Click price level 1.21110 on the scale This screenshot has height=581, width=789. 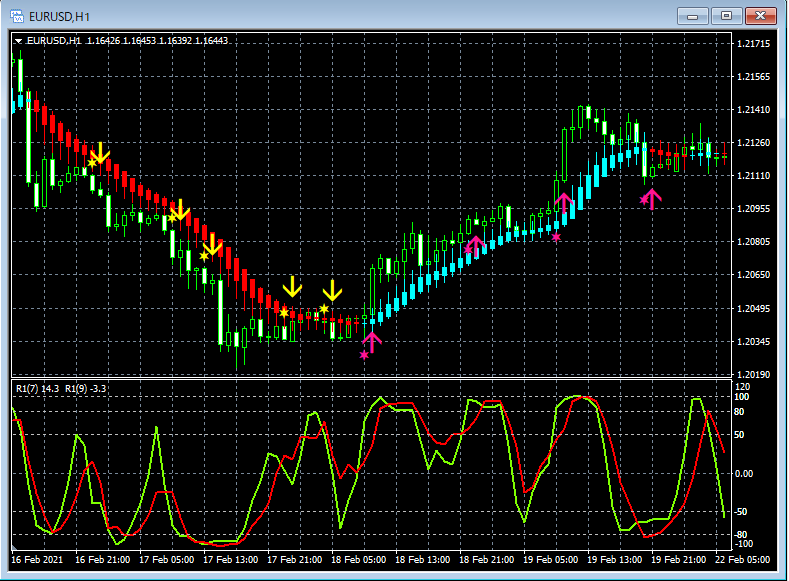point(753,176)
